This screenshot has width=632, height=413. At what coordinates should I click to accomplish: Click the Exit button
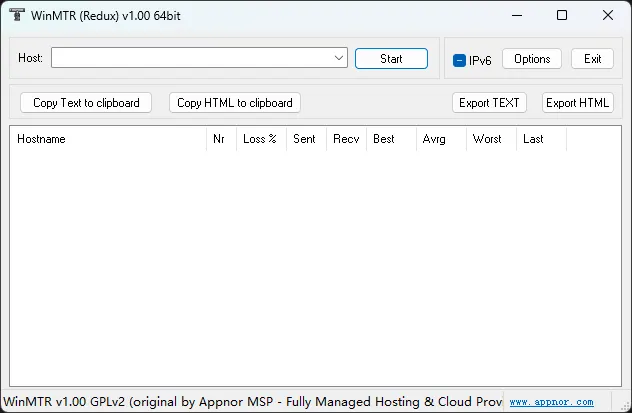pos(593,59)
